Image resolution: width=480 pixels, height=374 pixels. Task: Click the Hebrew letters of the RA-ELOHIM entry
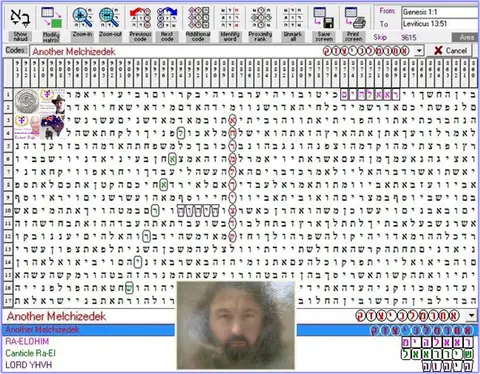(437, 342)
